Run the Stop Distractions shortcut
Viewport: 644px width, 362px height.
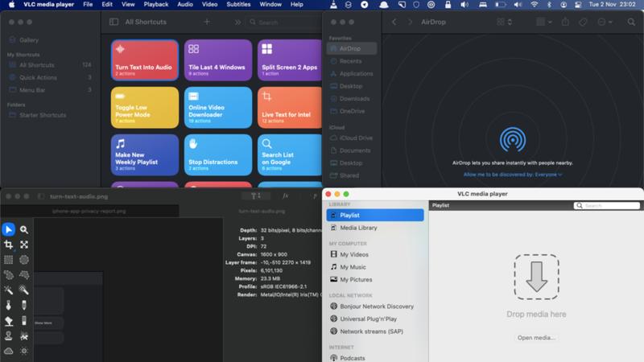click(x=217, y=154)
